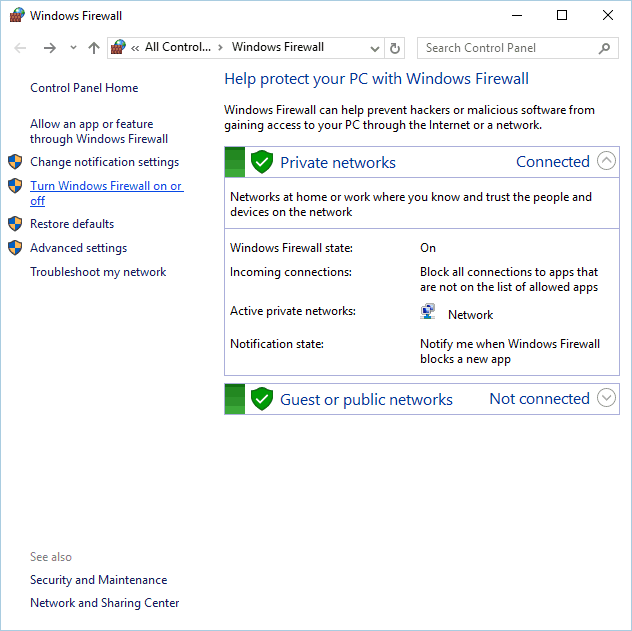Click Restore defaults link
Screen dimensions: 632x631
tap(72, 224)
